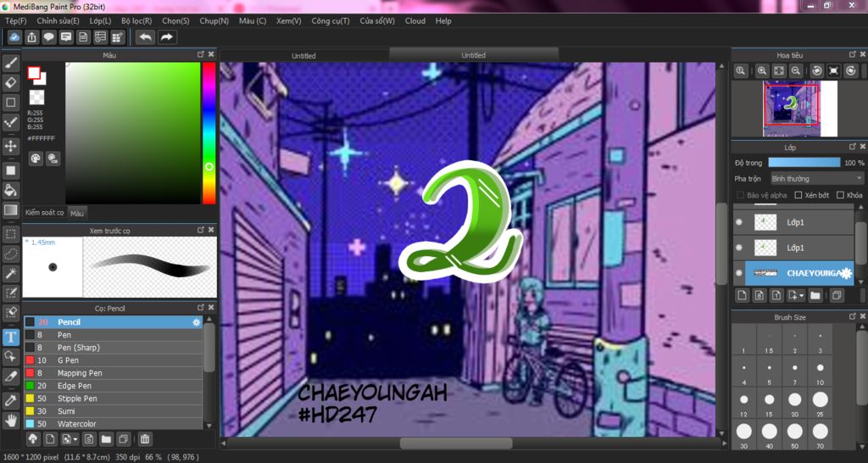Enable Xén bớt clipping checkbox

[x=798, y=195]
